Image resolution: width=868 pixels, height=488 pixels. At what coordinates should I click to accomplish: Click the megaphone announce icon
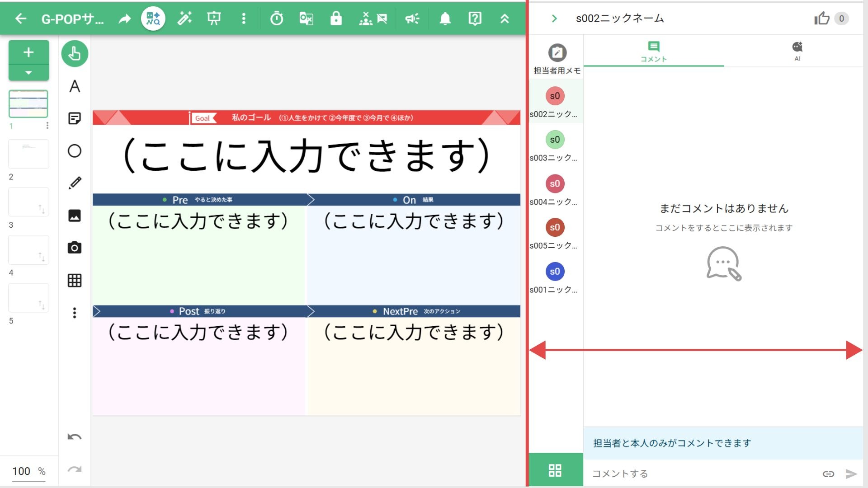coord(412,19)
